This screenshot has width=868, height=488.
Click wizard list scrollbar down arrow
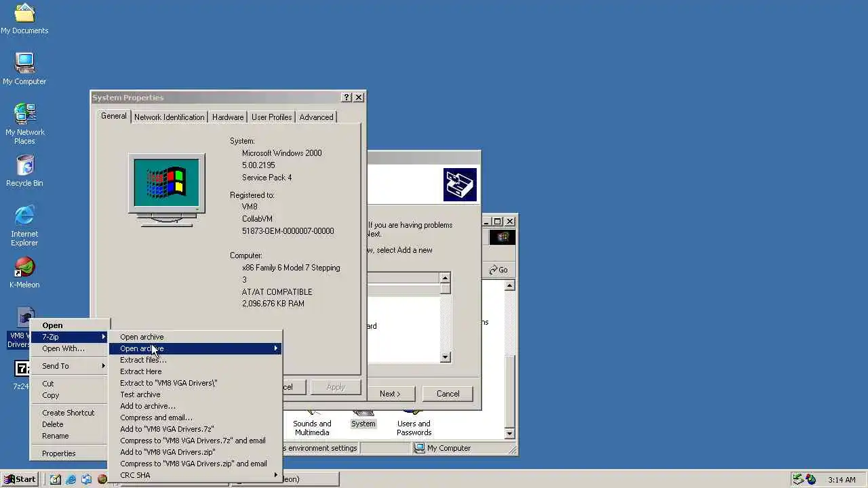[445, 357]
